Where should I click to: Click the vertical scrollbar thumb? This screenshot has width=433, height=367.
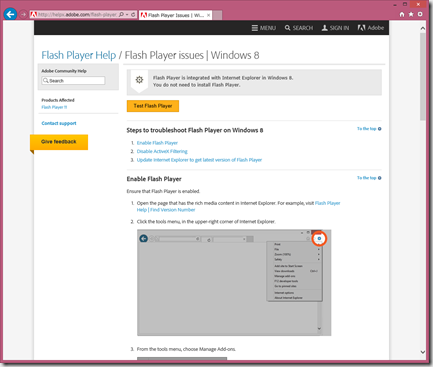(x=423, y=77)
